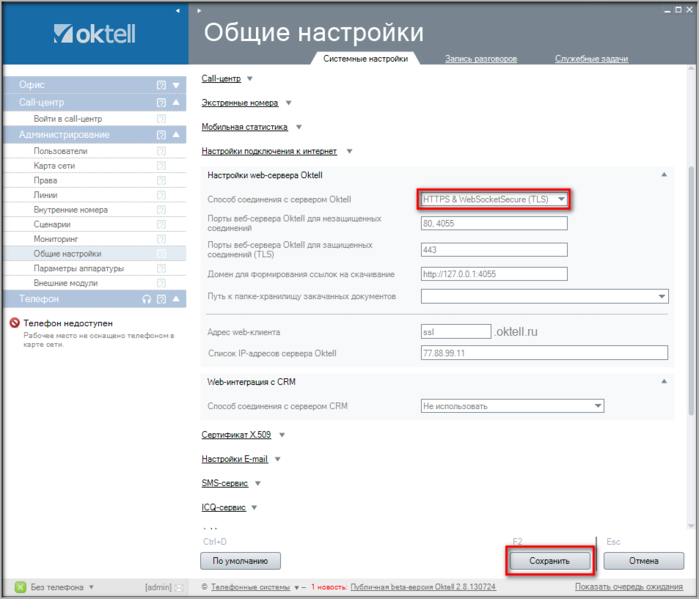This screenshot has width=699, height=599.
Task: Click the web-client address ssl field
Action: click(456, 332)
